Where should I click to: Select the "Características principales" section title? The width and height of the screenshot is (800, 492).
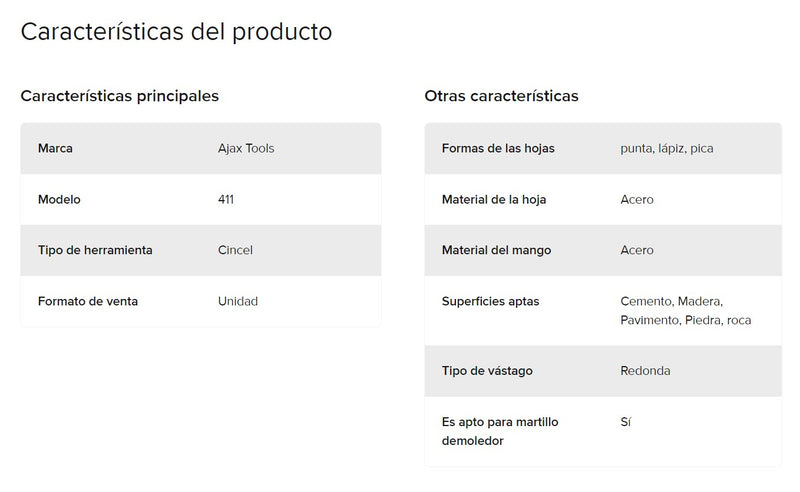[x=120, y=96]
